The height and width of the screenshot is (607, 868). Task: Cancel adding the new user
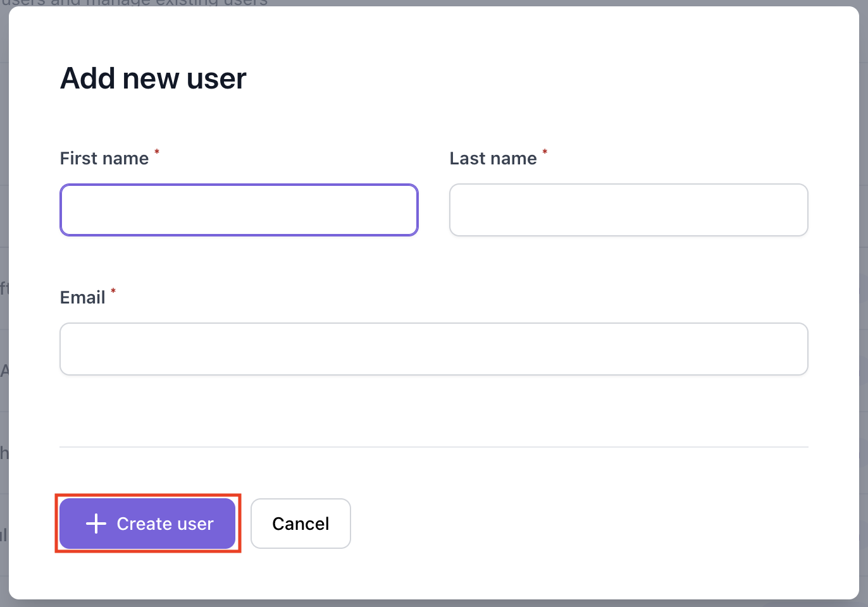tap(301, 524)
